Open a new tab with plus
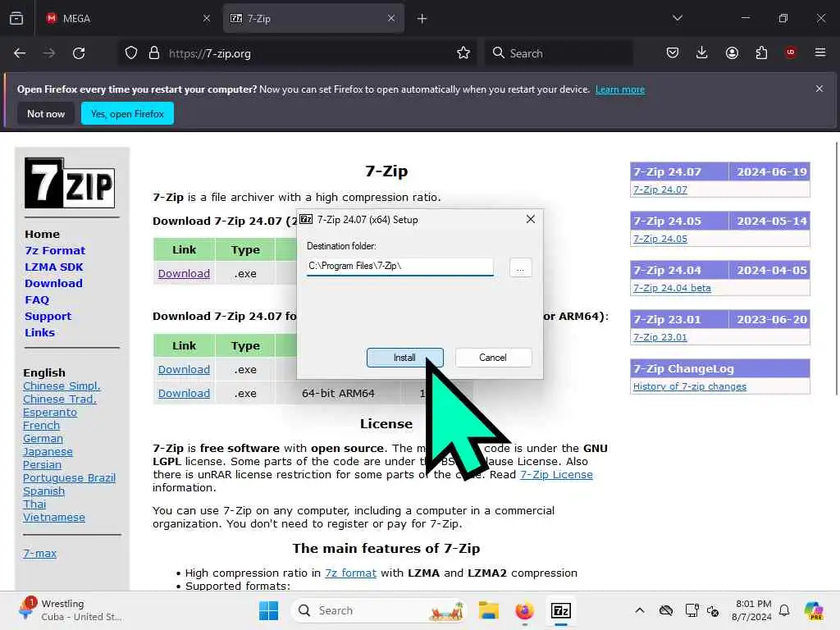This screenshot has height=630, width=840. tap(422, 19)
